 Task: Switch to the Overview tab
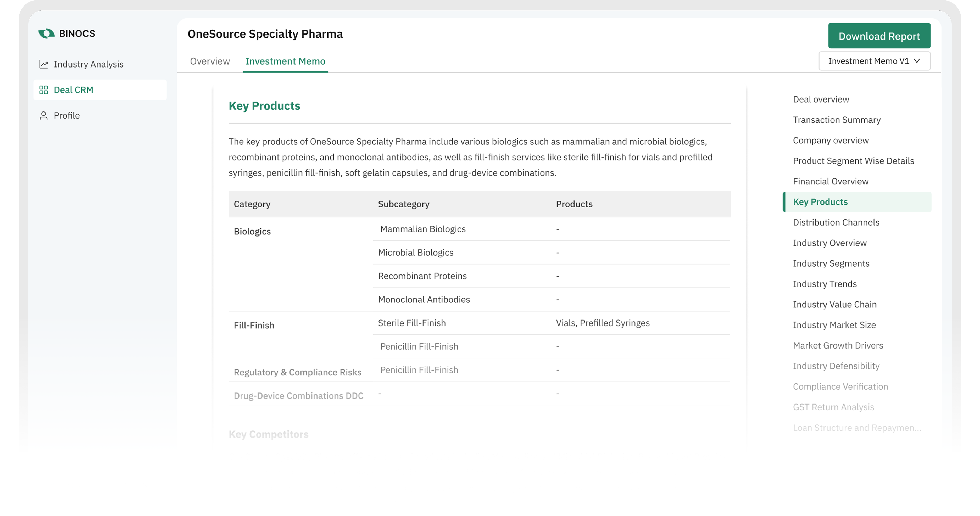tap(210, 61)
